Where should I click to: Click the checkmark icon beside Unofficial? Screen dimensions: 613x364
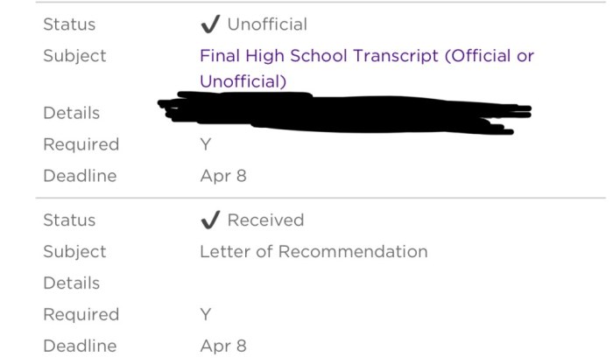[209, 24]
